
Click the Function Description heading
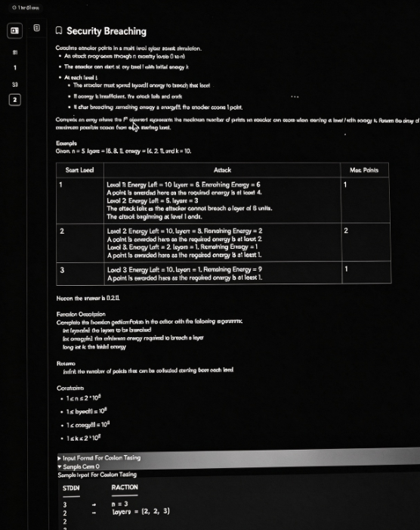coord(81,314)
